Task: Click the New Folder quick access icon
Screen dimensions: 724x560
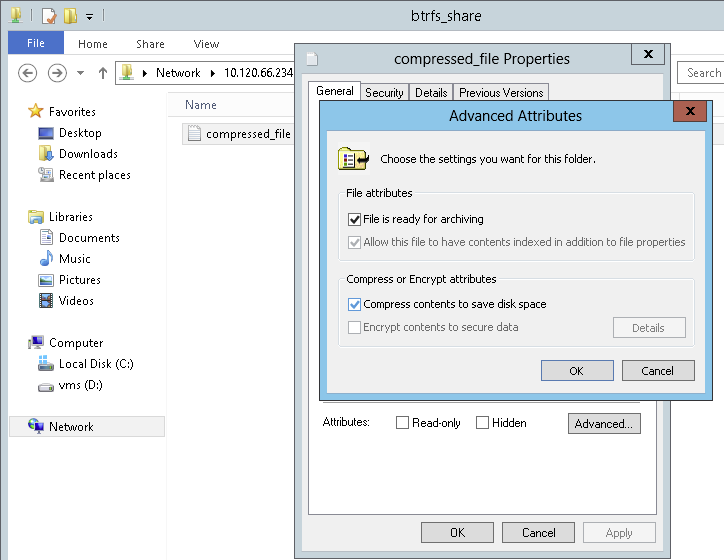Action: (x=69, y=16)
